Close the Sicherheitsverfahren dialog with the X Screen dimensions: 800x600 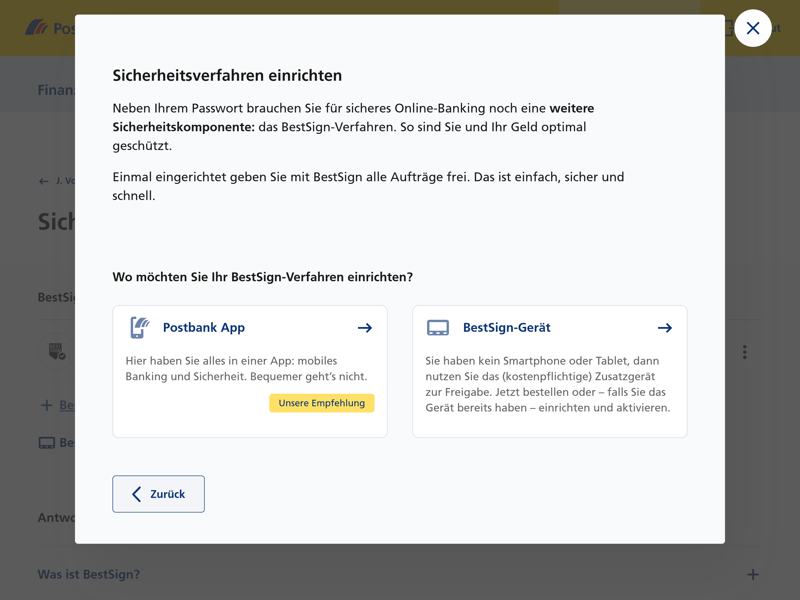[x=753, y=28]
